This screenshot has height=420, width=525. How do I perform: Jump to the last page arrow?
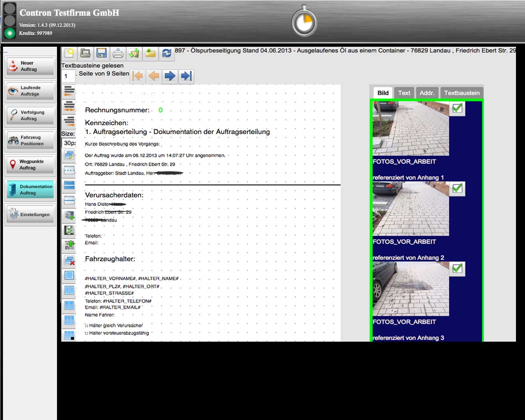pyautogui.click(x=186, y=76)
